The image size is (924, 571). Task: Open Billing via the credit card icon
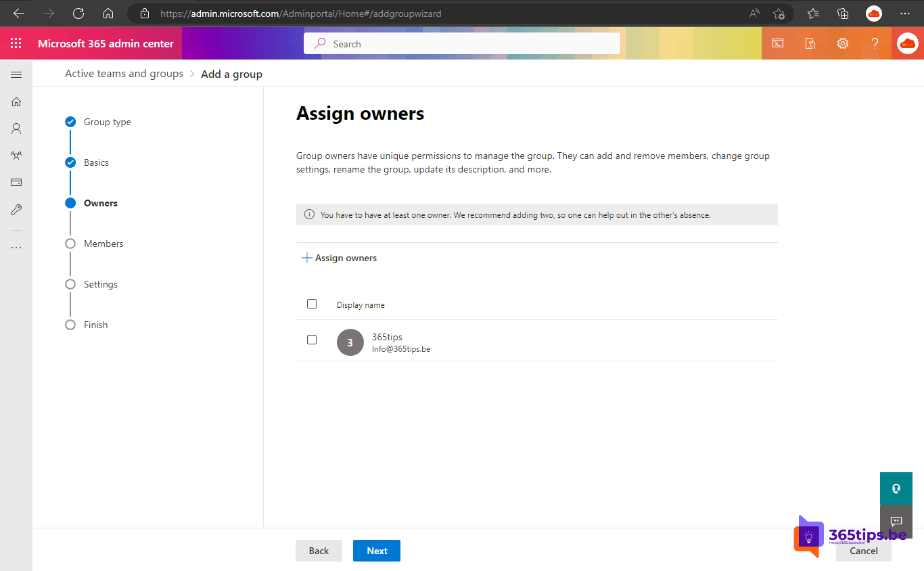tap(16, 182)
